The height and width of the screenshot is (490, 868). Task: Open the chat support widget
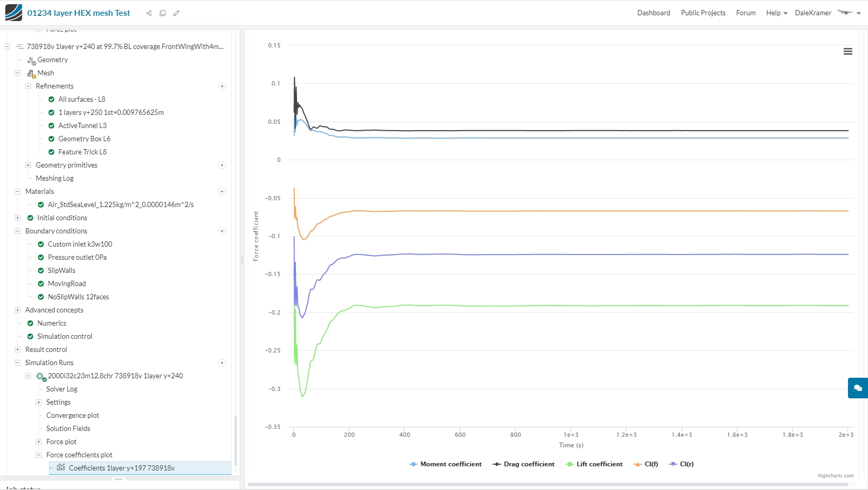[858, 388]
